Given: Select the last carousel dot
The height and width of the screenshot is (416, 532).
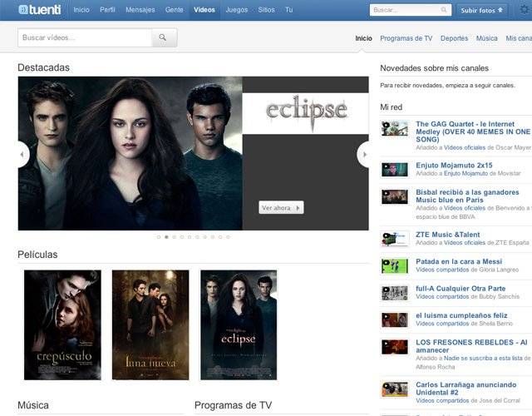Looking at the screenshot, I should point(228,237).
